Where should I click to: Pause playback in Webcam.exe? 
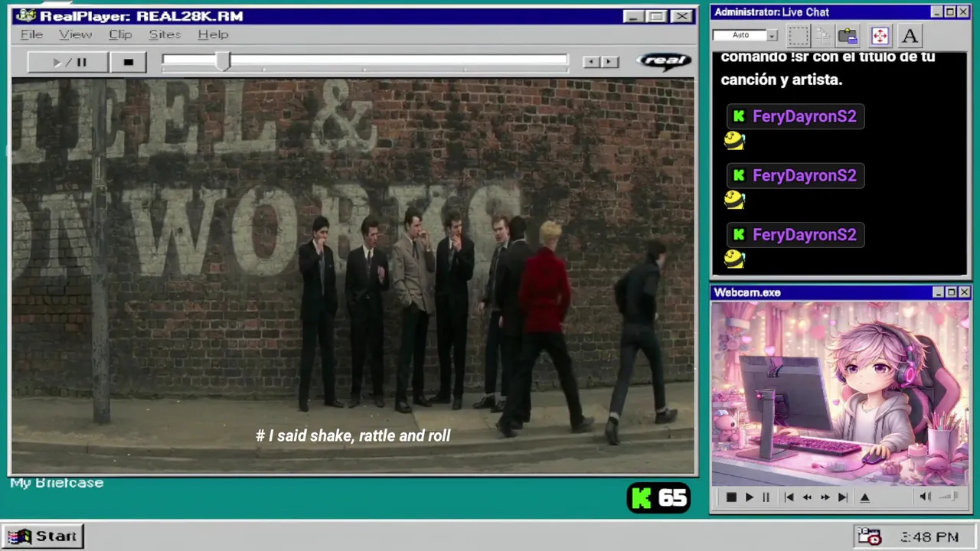click(766, 497)
